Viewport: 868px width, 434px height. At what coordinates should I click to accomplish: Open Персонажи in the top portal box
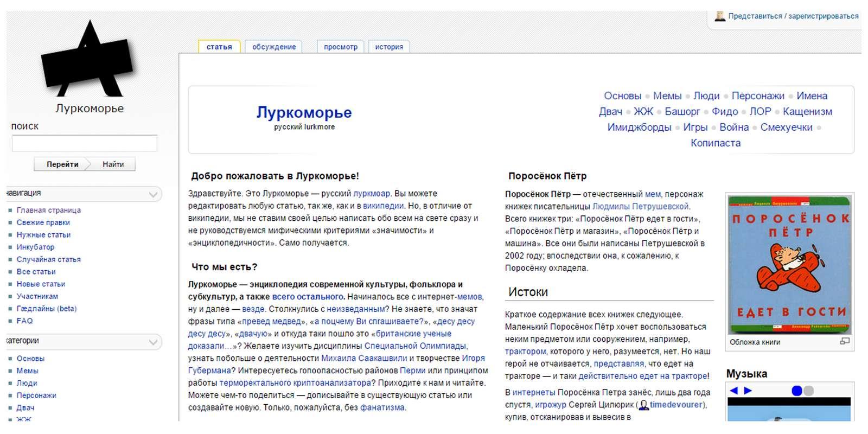click(x=758, y=96)
